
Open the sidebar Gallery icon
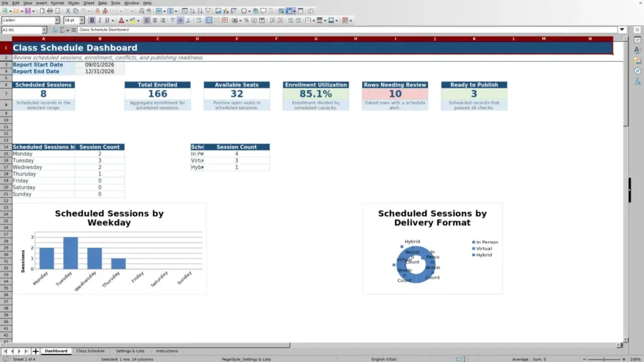tap(638, 61)
